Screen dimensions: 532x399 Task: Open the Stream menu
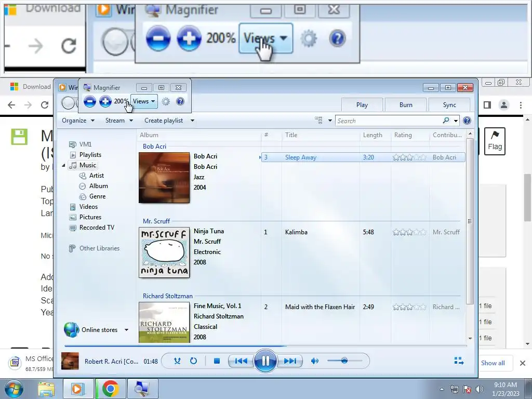click(x=119, y=121)
